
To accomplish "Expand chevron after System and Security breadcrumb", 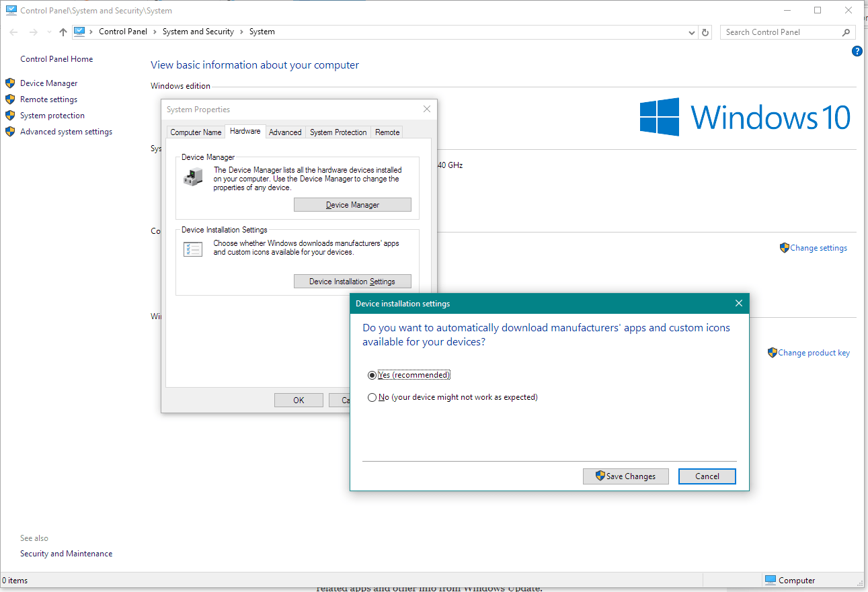I will pyautogui.click(x=241, y=32).
